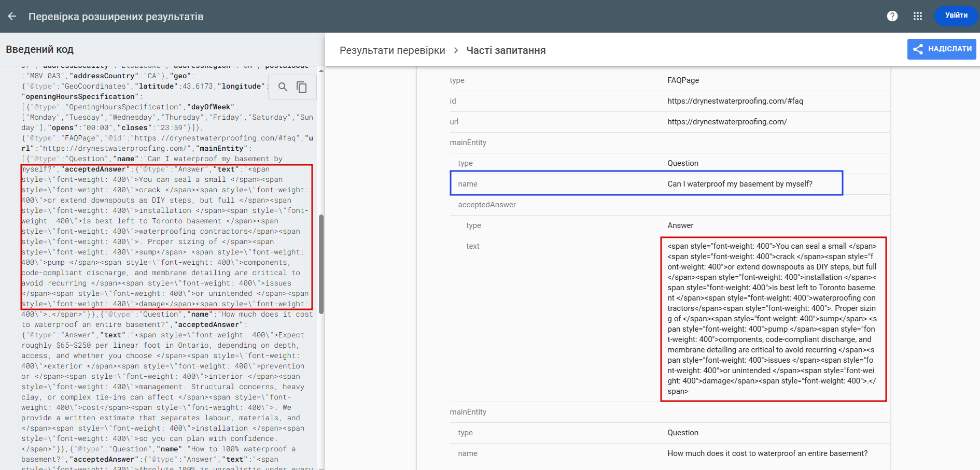Select question name 'Can I waterproof my basement by myself?'
Viewport: 980px width, 470px height.
[x=740, y=184]
